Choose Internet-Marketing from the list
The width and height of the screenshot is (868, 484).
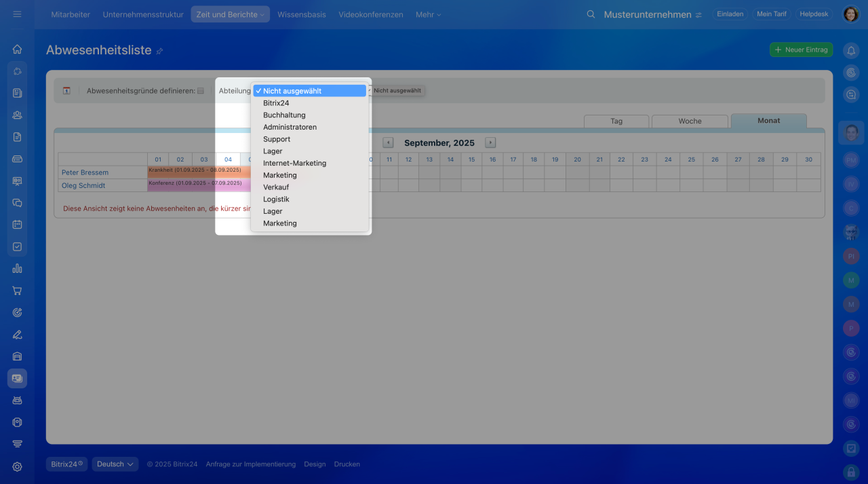click(x=311, y=163)
